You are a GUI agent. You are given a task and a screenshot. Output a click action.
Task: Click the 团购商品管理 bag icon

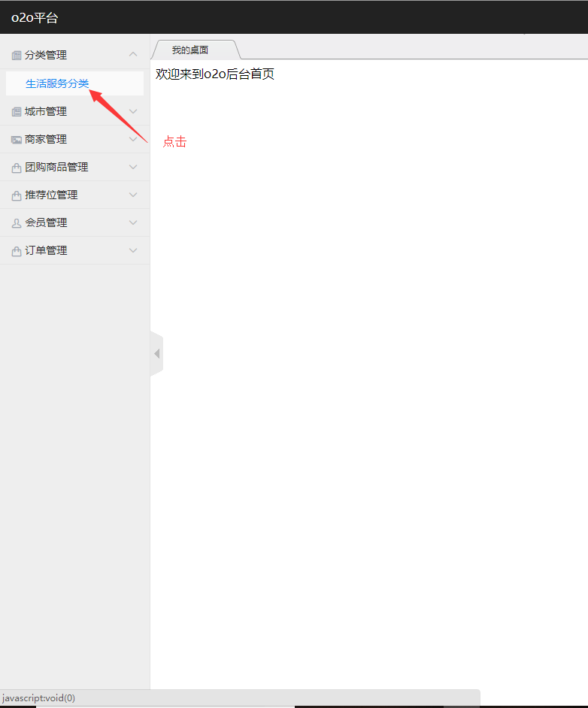point(17,168)
